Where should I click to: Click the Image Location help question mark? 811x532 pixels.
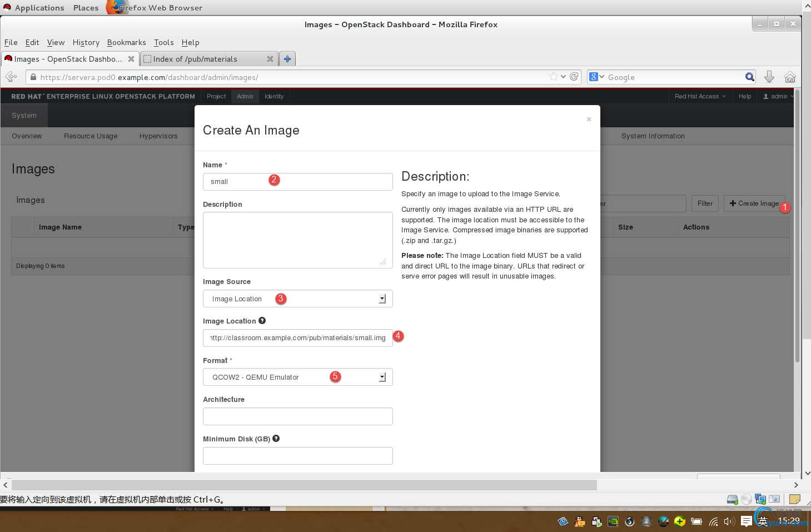pyautogui.click(x=262, y=321)
